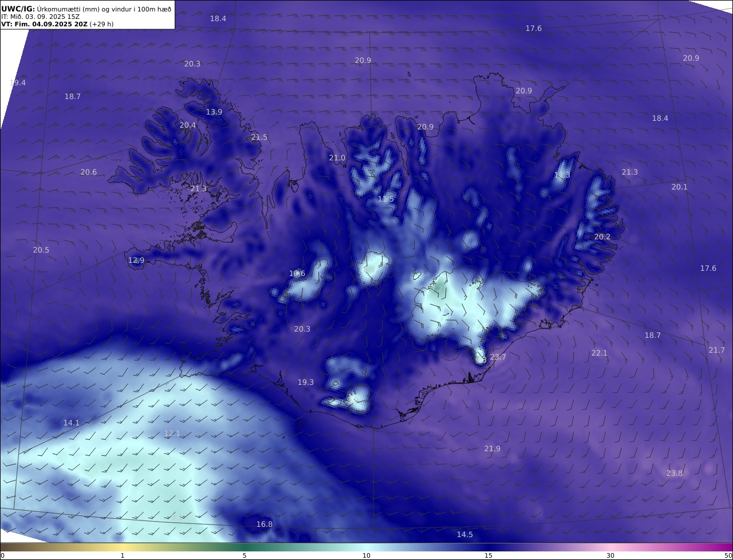This screenshot has height=560, width=733.
Task: Click the 50 tick label on the color scale
Action: pos(728,555)
